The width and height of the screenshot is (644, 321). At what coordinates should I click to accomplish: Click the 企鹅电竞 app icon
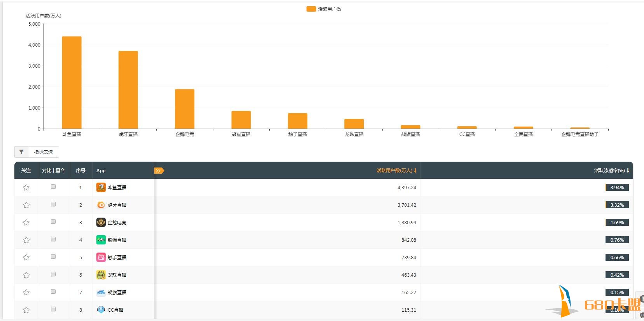click(x=101, y=222)
